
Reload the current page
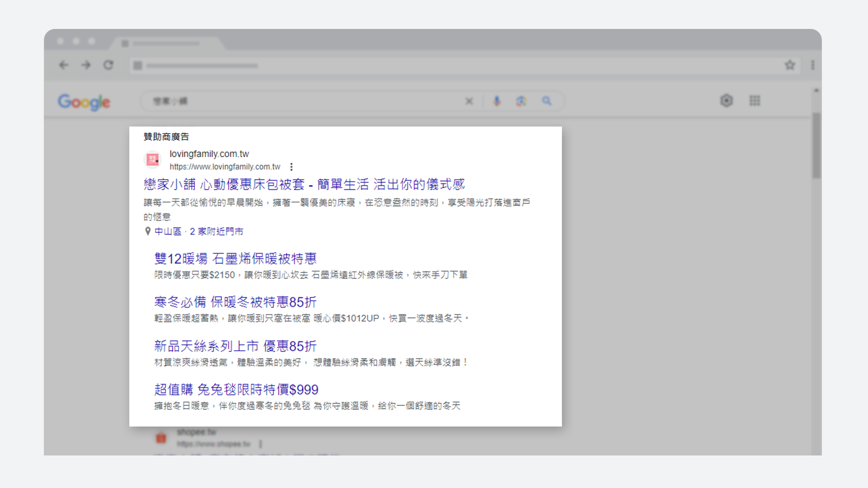pos(108,65)
